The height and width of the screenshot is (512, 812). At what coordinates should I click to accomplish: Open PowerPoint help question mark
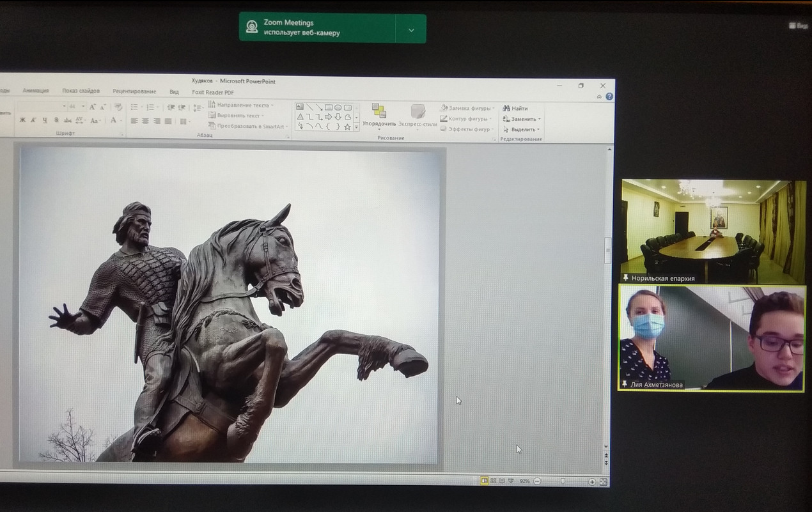(x=609, y=97)
